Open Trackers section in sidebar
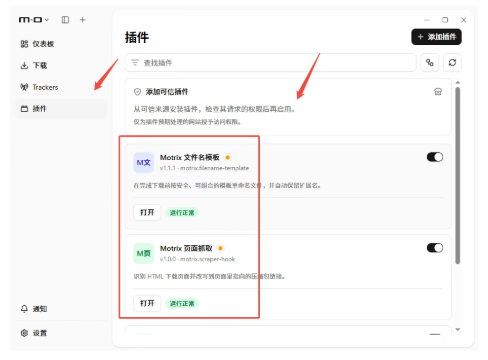 click(x=61, y=87)
